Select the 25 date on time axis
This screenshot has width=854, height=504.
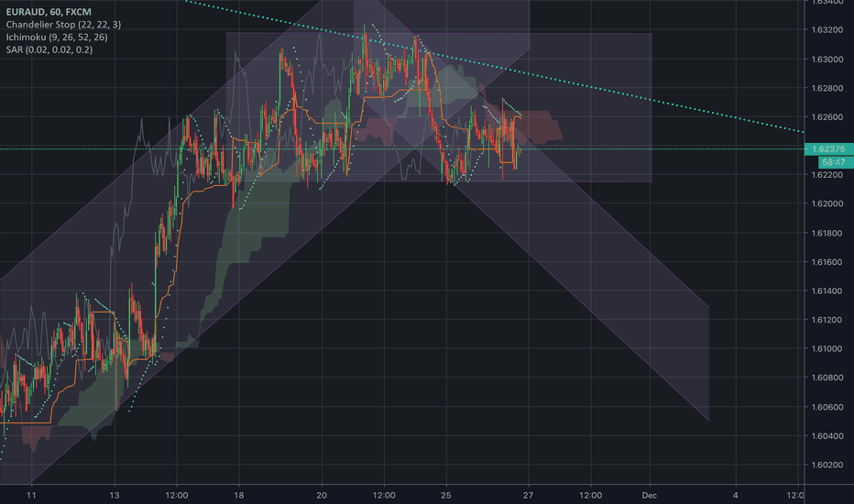point(445,494)
